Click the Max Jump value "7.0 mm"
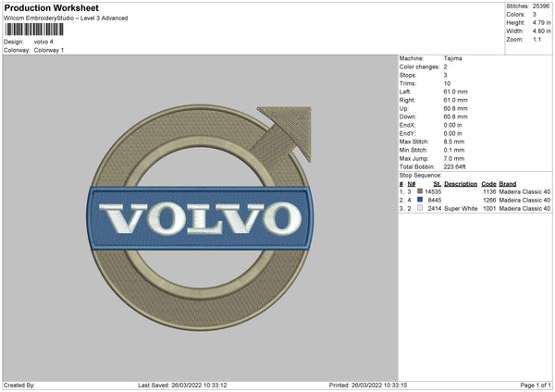Viewport: 555px width, 392px height. [454, 158]
